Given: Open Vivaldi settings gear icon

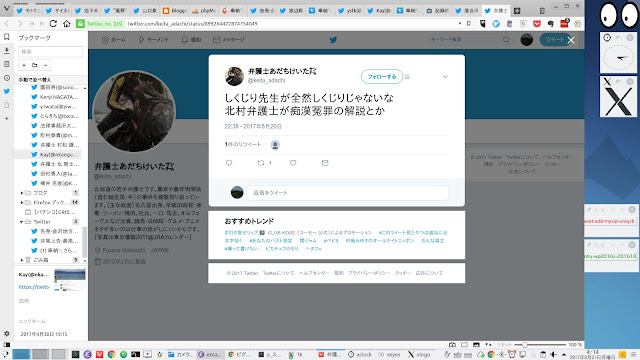Looking at the screenshot, I should 7,333.
